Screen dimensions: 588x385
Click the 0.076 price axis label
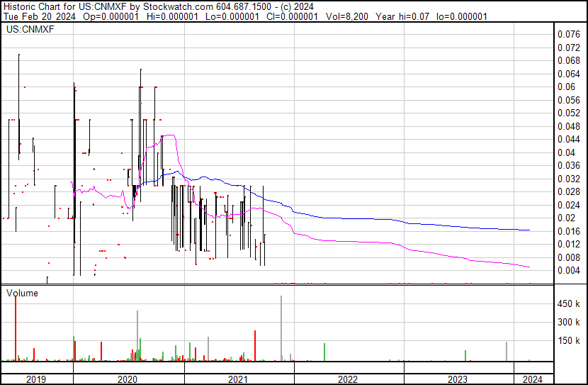coord(568,34)
